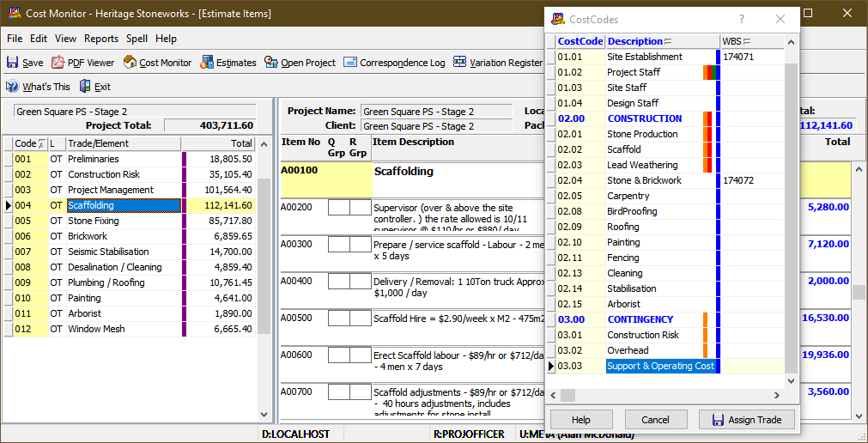Select Stone & Brickwork cost code row
This screenshot has width=868, height=443.
pyautogui.click(x=665, y=180)
